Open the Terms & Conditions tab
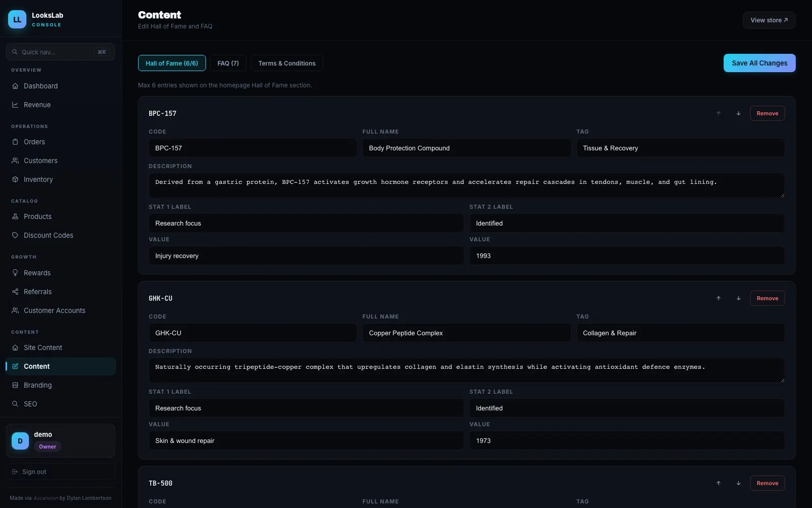This screenshot has height=508, width=812. click(x=287, y=63)
